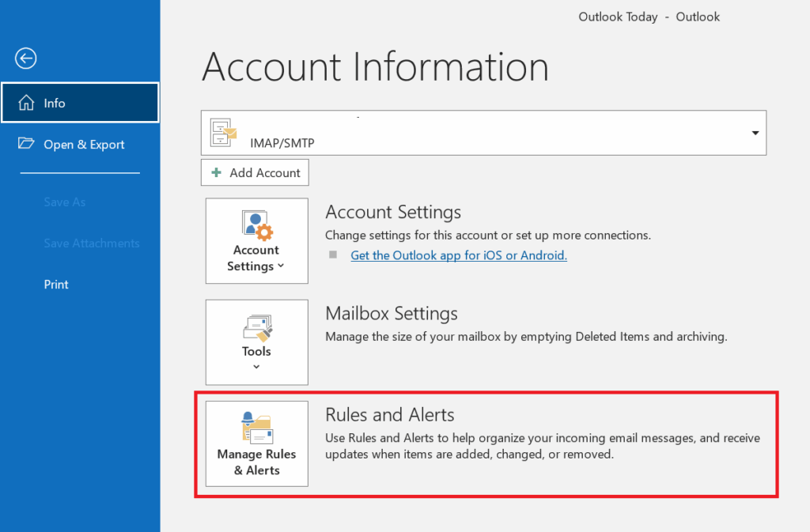The width and height of the screenshot is (810, 532).
Task: Click the green plus icon for Add Account
Action: [x=217, y=172]
